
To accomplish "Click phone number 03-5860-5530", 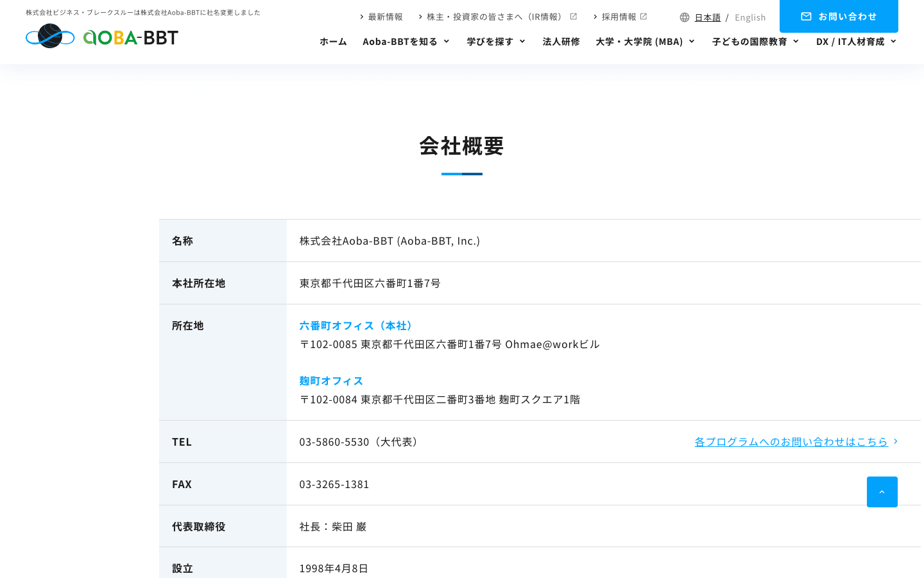I will [x=334, y=442].
